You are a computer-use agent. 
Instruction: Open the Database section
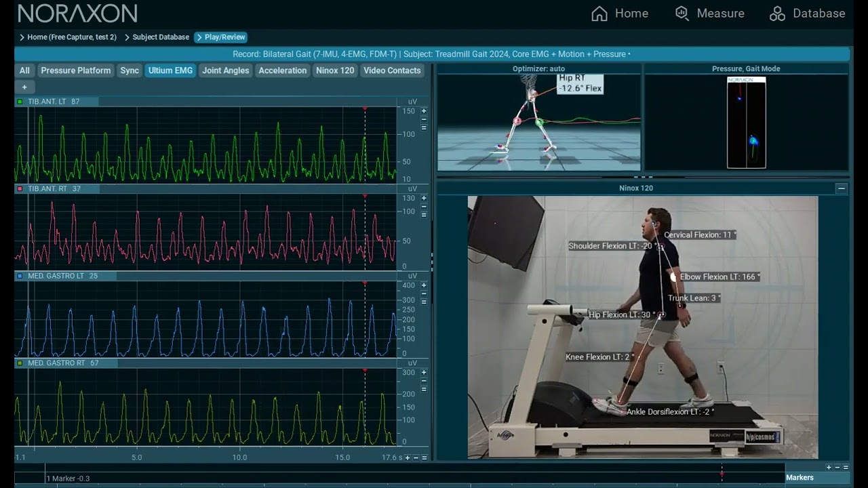[807, 14]
